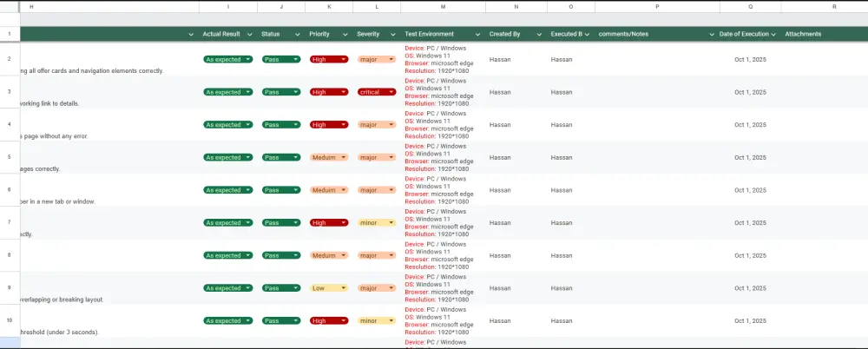Select row number 8 header
The height and width of the screenshot is (349, 868).
click(x=10, y=255)
